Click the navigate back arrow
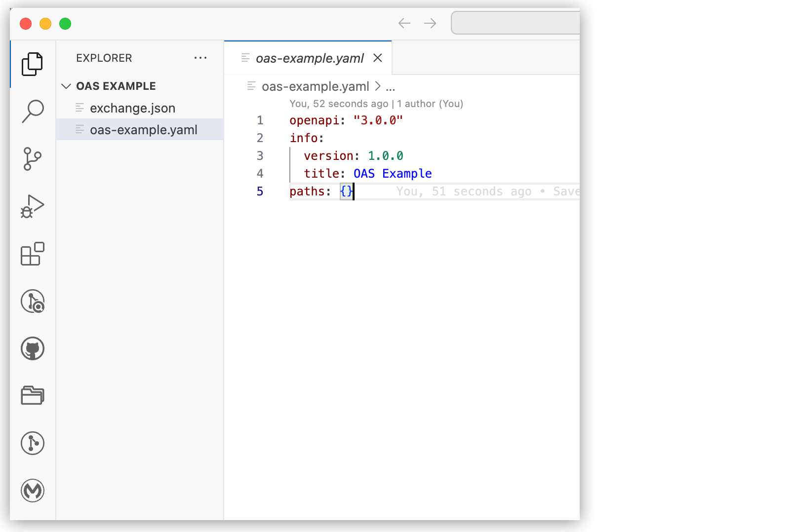Screen dimensions: 799x532 click(404, 23)
